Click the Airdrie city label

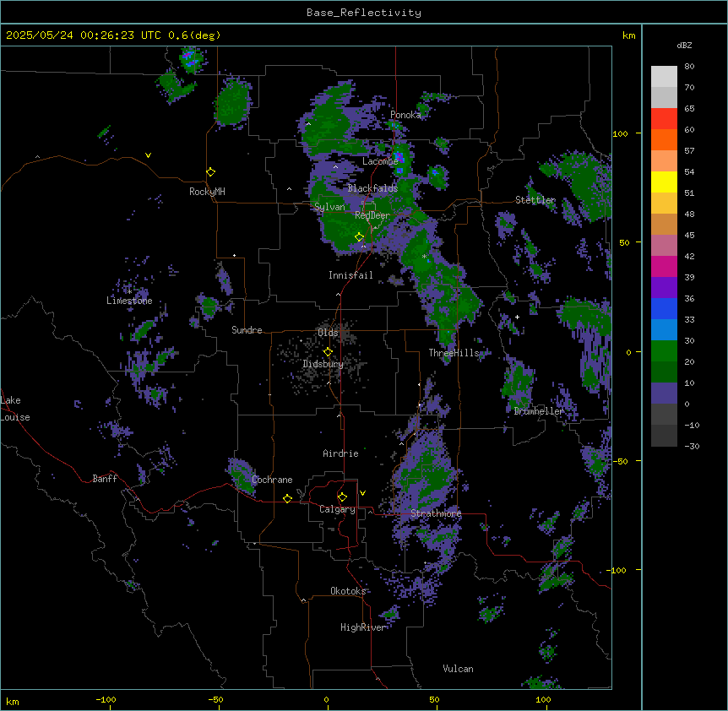coord(341,453)
